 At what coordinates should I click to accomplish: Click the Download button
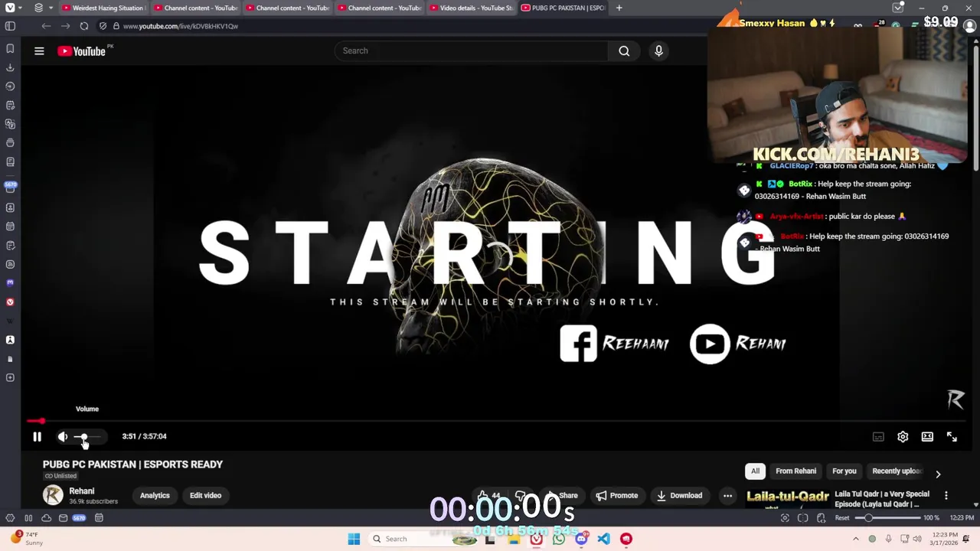(x=679, y=495)
